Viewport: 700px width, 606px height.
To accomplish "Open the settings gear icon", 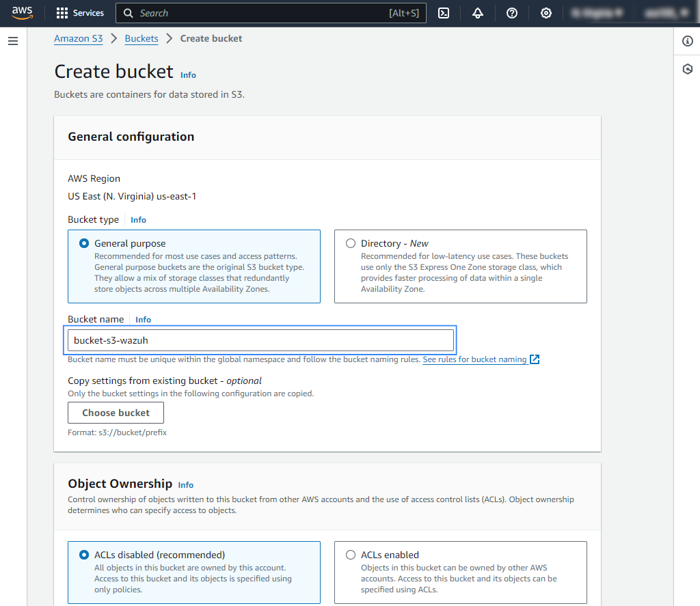I will [x=546, y=12].
